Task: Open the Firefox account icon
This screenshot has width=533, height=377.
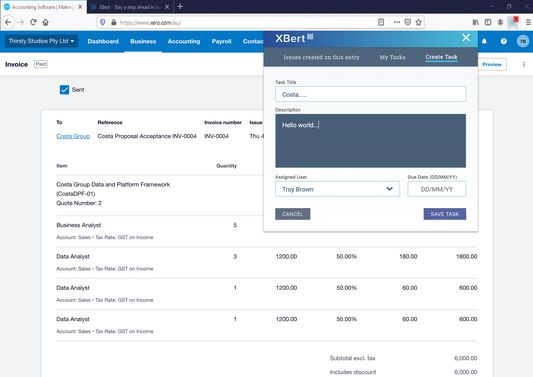Action: click(500, 22)
